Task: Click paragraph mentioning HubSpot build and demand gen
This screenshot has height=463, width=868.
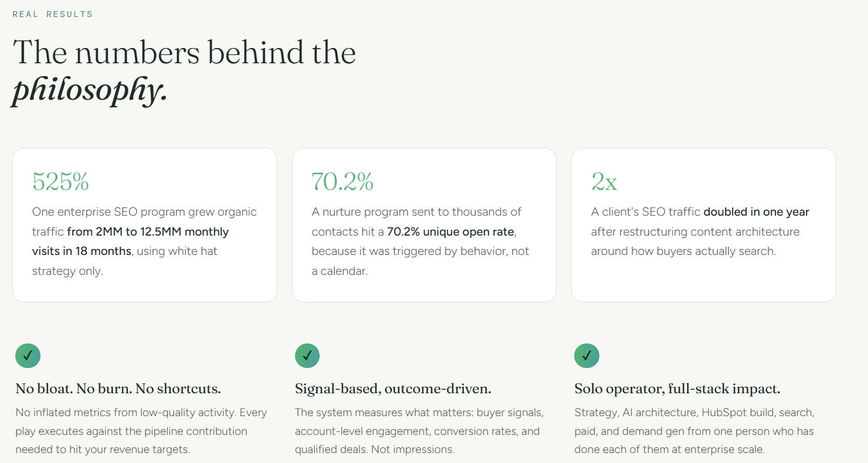Action: tap(694, 431)
